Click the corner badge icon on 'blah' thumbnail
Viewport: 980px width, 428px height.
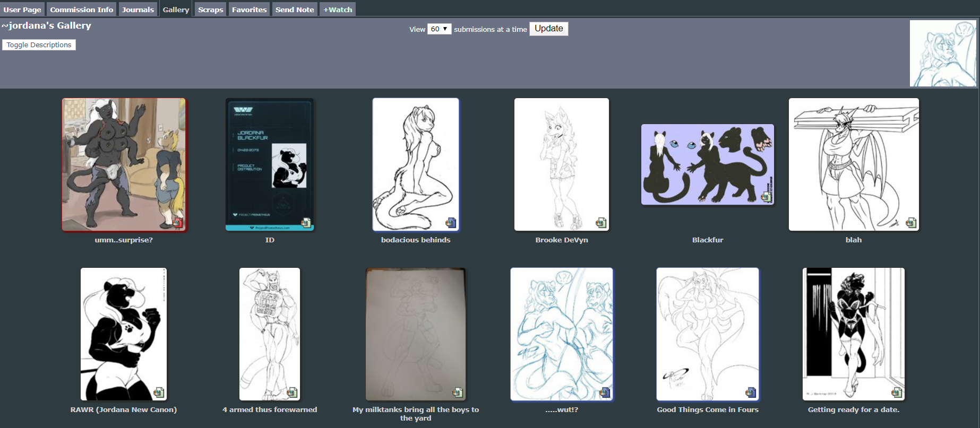[911, 223]
